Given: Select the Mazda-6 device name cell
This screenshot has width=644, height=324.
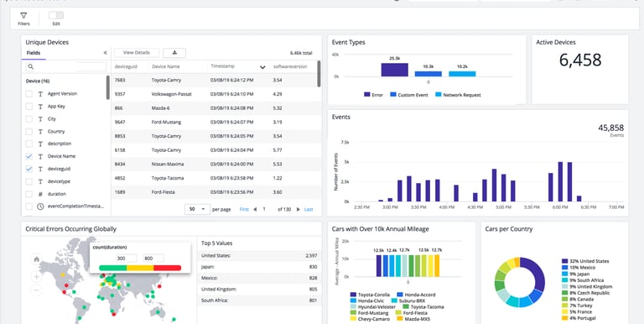Looking at the screenshot, I should click(161, 108).
